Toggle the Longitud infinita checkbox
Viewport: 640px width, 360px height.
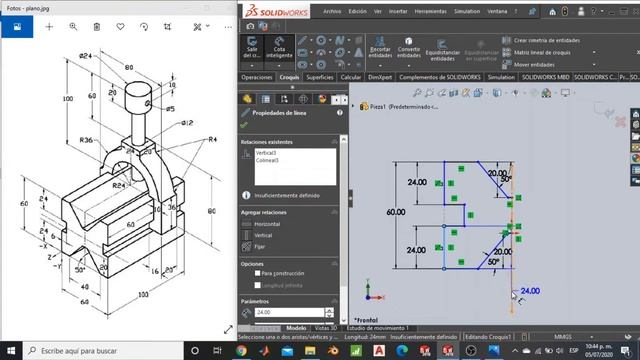click(x=258, y=285)
